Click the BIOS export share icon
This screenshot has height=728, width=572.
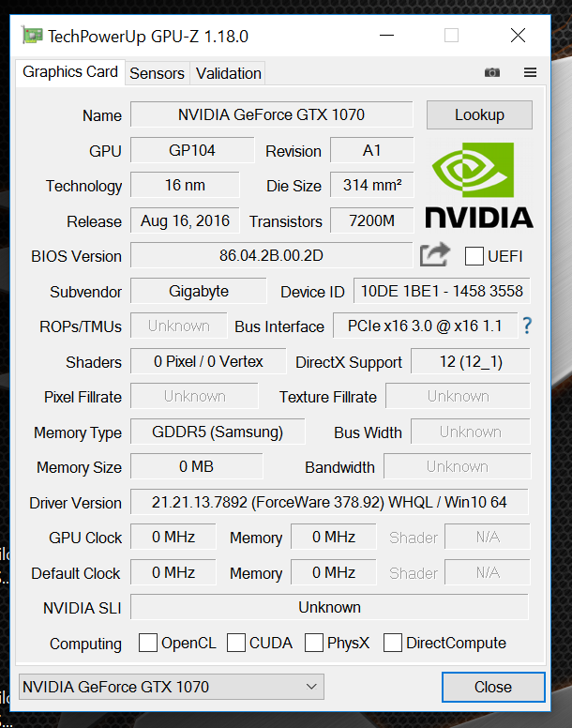pos(435,254)
